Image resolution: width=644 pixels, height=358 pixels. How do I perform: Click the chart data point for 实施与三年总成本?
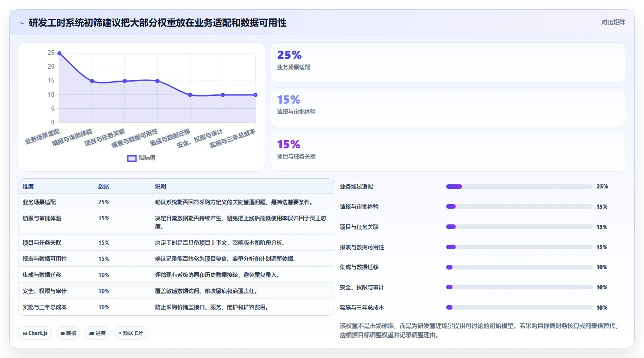(255, 95)
